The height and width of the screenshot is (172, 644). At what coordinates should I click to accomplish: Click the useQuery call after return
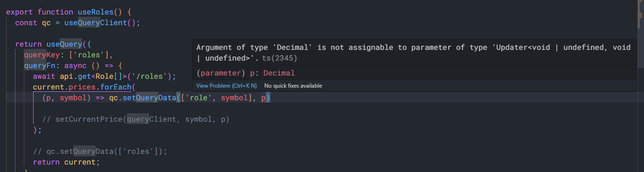[64, 44]
